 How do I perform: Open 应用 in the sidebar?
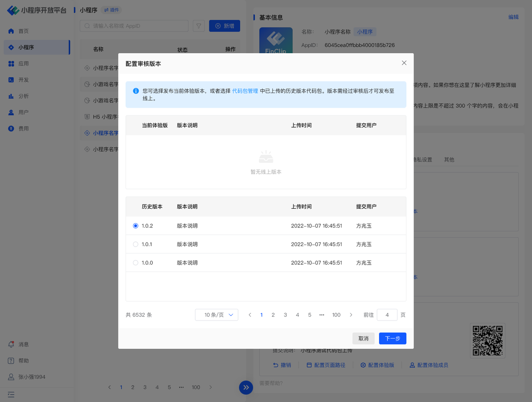click(23, 64)
